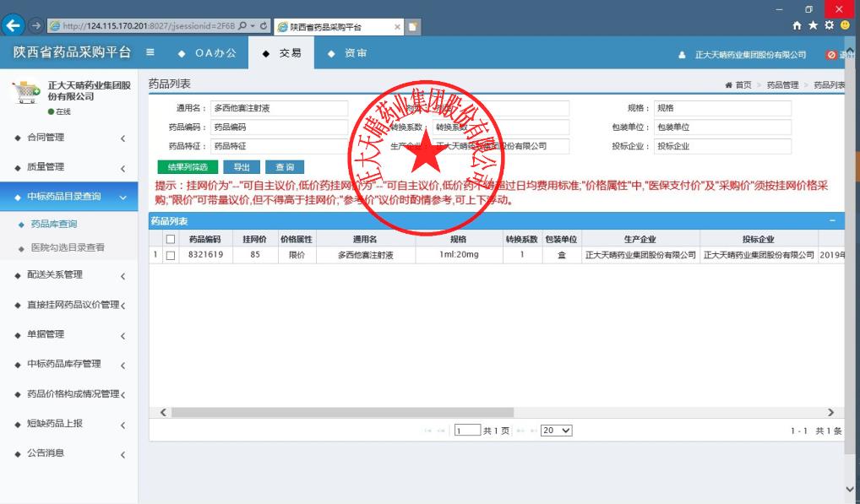Click the 通用名 input field
Screen dimensions: 860x504
[279, 108]
